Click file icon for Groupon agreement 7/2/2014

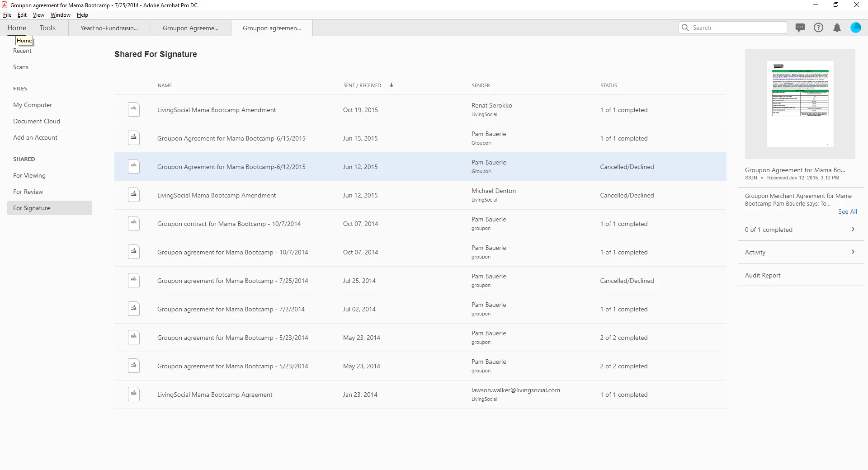tap(134, 309)
